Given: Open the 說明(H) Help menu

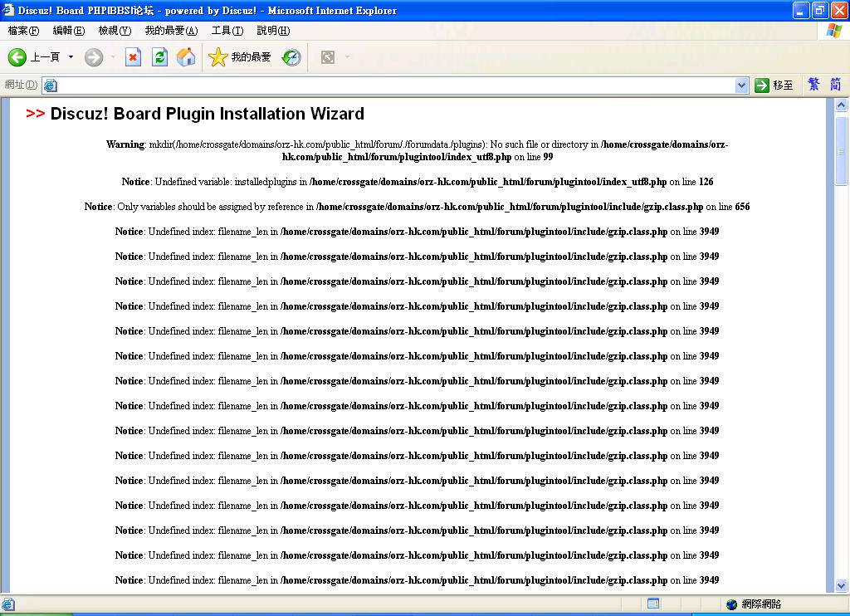Looking at the screenshot, I should (x=273, y=31).
